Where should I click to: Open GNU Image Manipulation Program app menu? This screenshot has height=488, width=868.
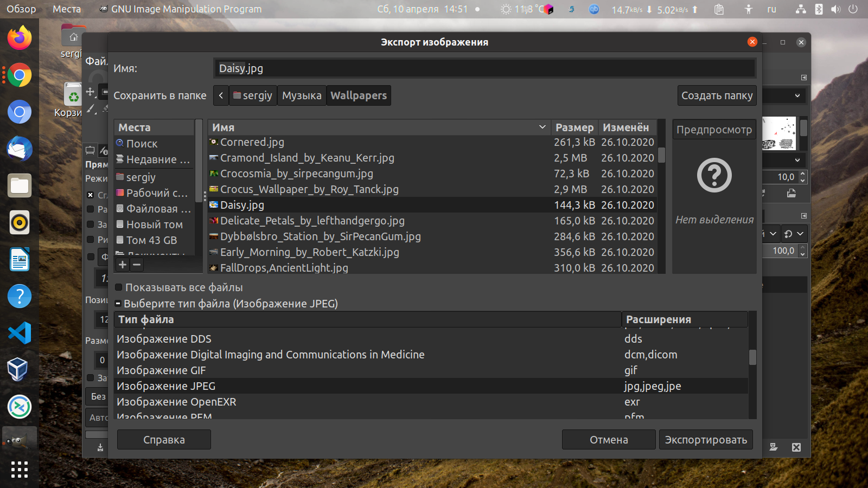(180, 9)
